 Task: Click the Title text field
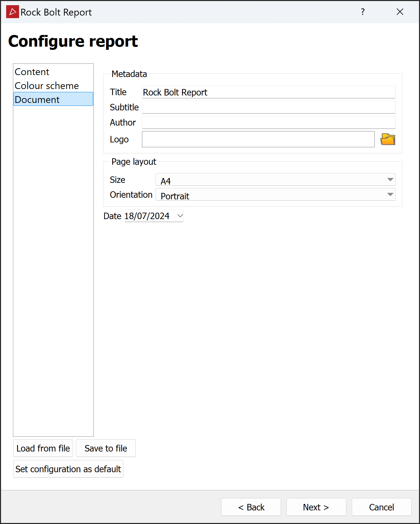[x=268, y=92]
